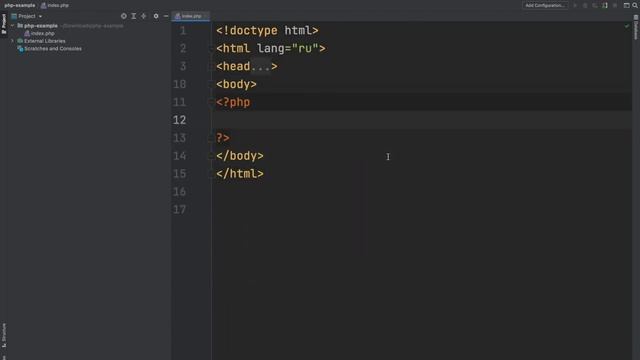Select Scratches and Consoles tree row
This screenshot has height=360, width=640.
click(86, 49)
